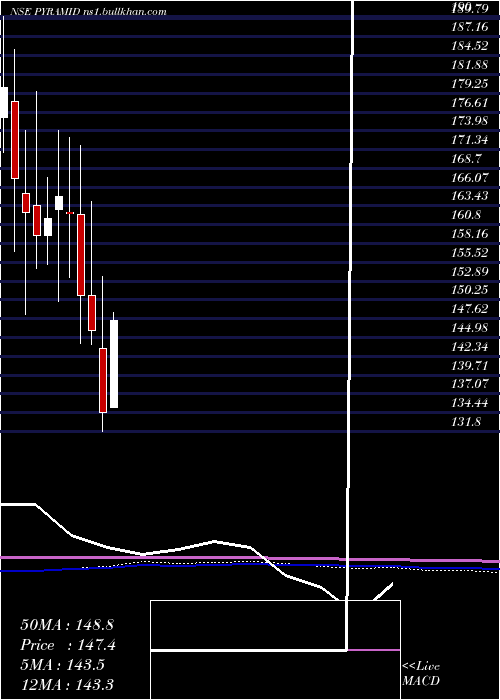Click the 147.62 price axis label
The width and height of the screenshot is (500, 700).
point(470,309)
